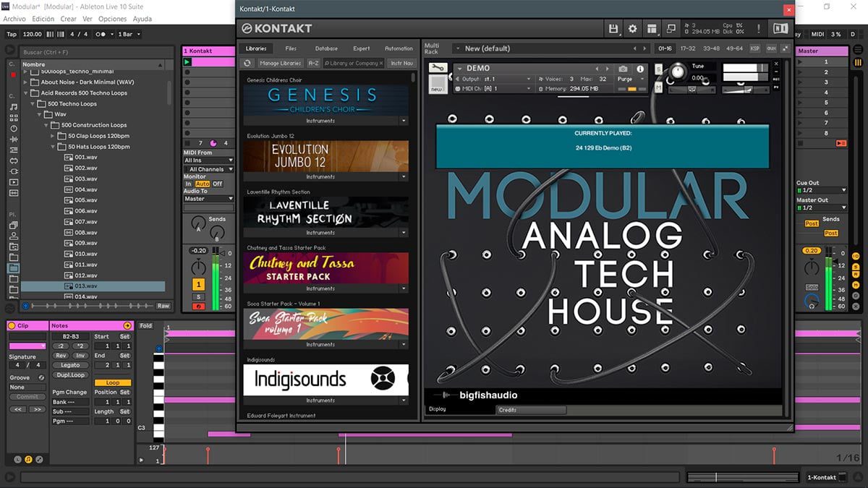Set Monitor to Auto on Kontakt track
The image size is (868, 488).
[203, 184]
